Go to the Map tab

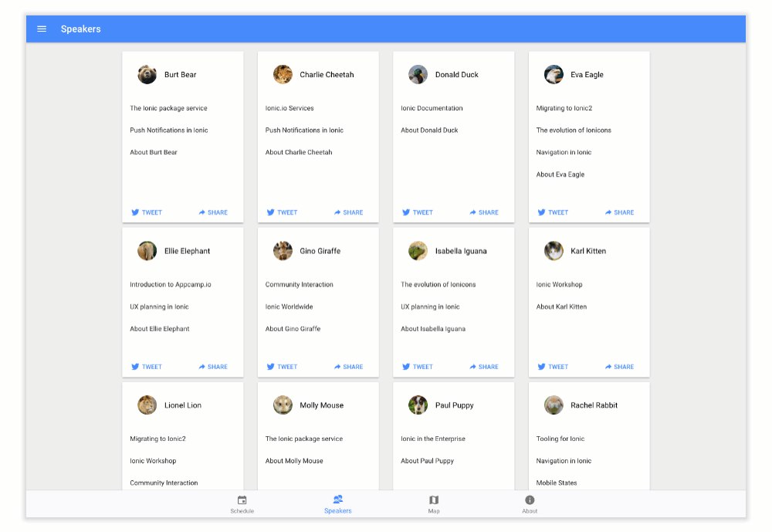point(434,504)
